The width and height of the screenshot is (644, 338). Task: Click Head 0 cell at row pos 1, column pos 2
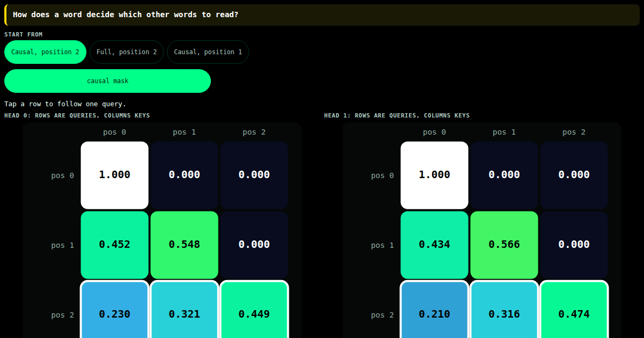point(254,245)
